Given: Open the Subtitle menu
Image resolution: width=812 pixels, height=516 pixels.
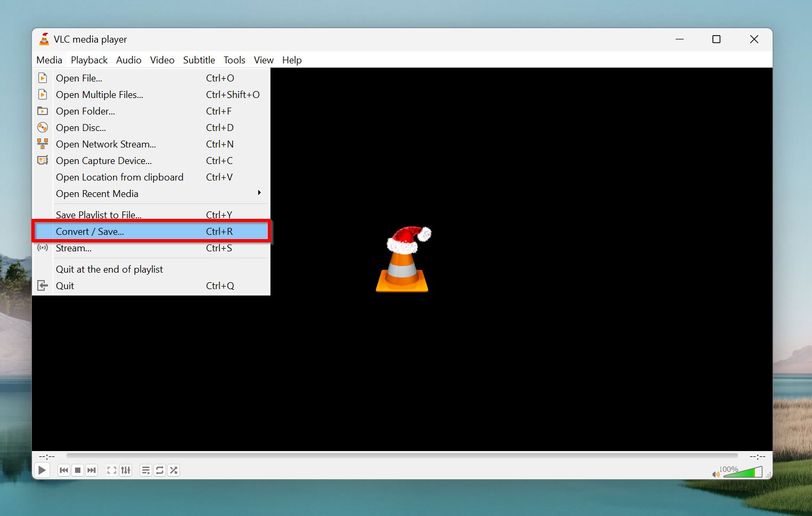Looking at the screenshot, I should coord(199,60).
